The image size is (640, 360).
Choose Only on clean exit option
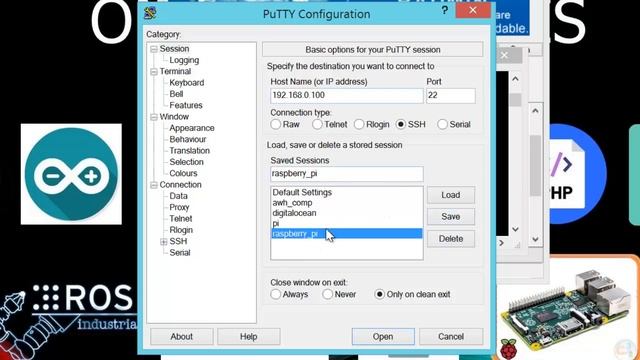pyautogui.click(x=379, y=294)
